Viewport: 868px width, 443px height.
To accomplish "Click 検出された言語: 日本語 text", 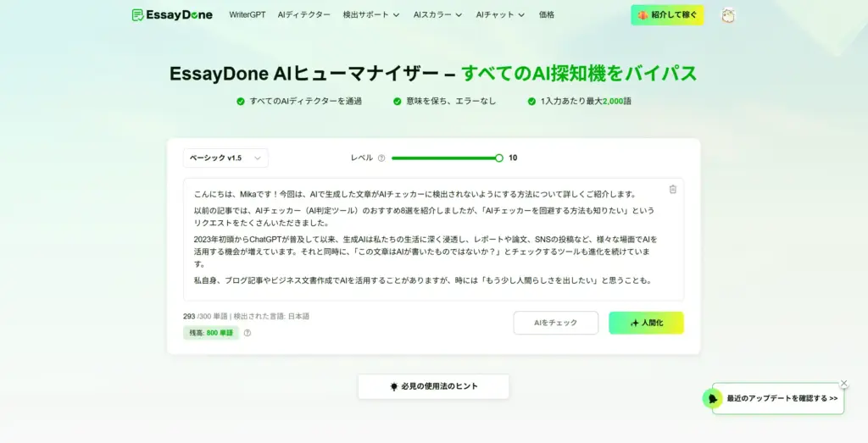I will click(x=271, y=316).
